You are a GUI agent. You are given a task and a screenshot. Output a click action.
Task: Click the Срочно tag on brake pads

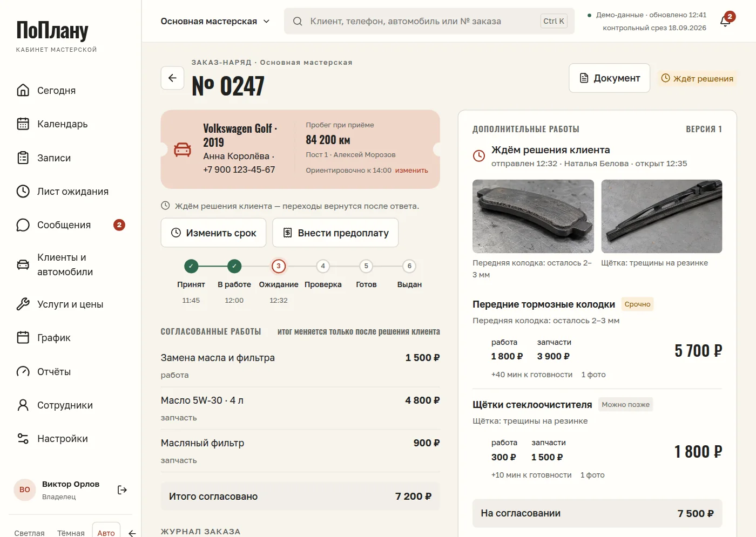tap(637, 304)
